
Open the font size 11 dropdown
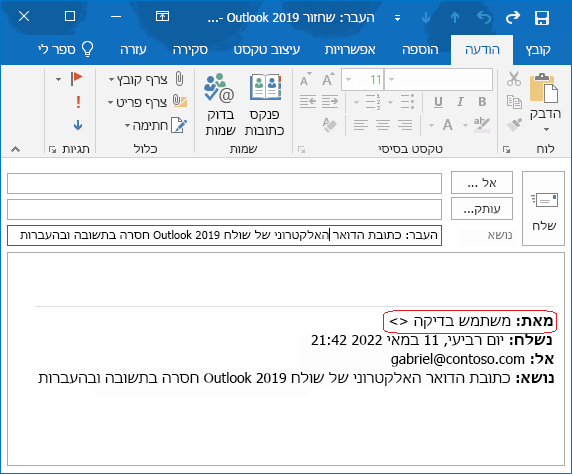pyautogui.click(x=348, y=79)
